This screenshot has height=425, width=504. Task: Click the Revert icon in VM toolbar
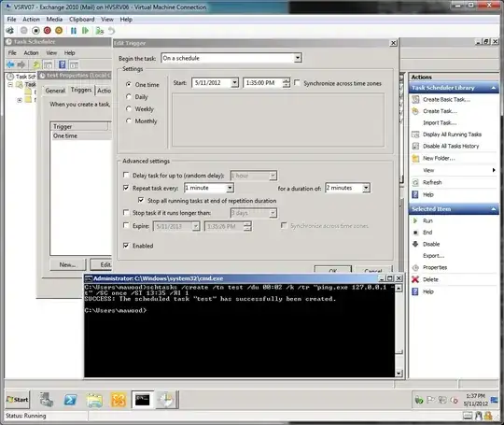coord(111,31)
